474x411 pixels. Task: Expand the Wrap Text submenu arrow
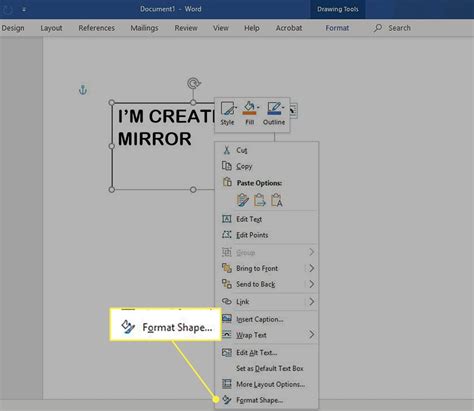pos(311,334)
